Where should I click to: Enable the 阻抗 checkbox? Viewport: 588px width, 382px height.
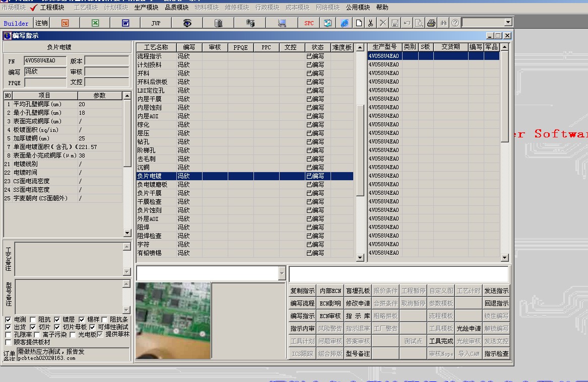tap(33, 320)
